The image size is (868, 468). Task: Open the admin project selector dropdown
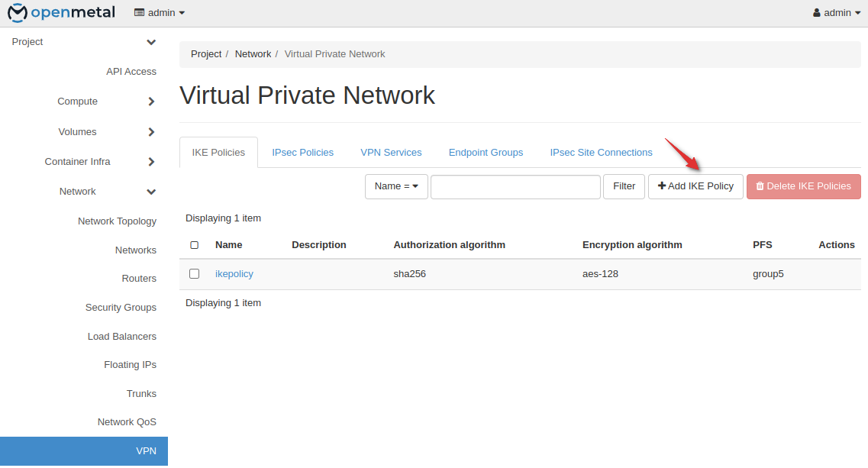click(x=159, y=13)
